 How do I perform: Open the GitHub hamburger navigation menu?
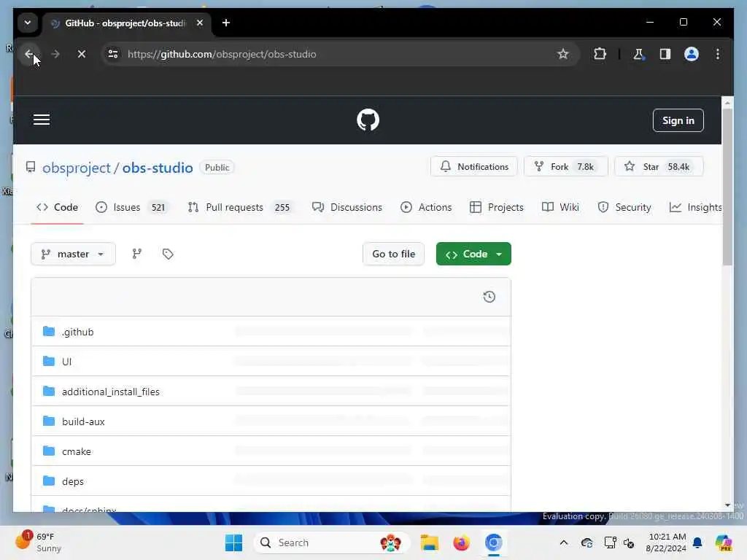click(x=42, y=120)
